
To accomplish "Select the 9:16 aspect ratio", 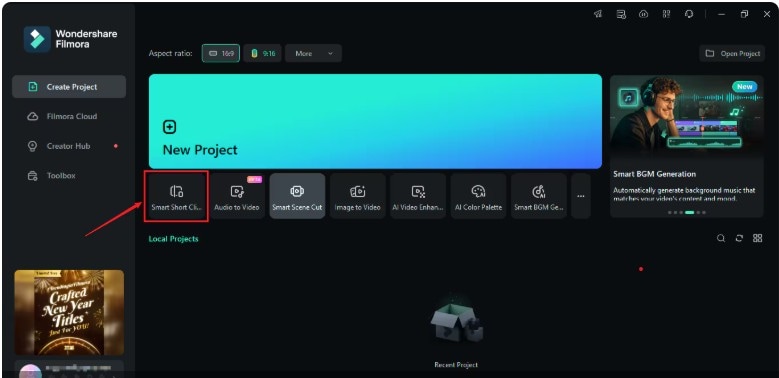I will [263, 53].
